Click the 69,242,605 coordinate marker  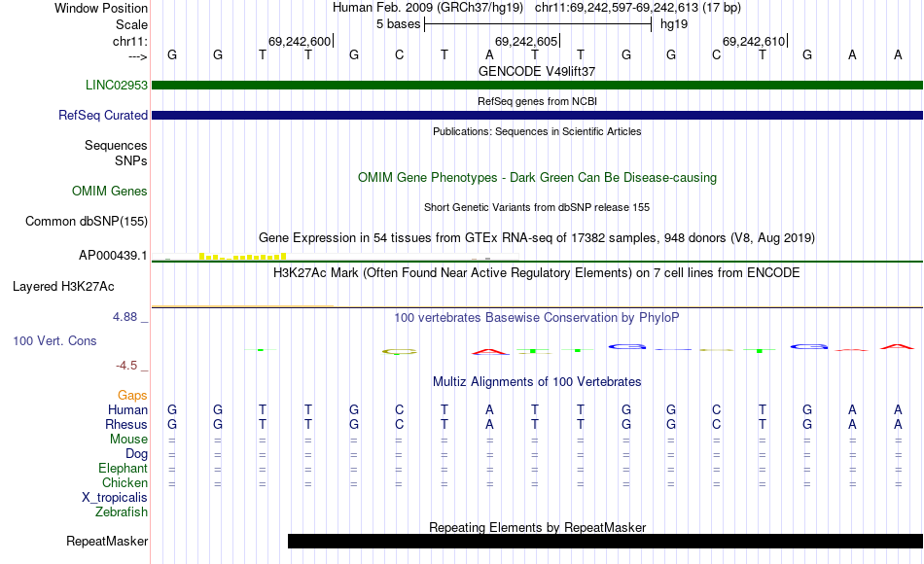click(x=526, y=41)
